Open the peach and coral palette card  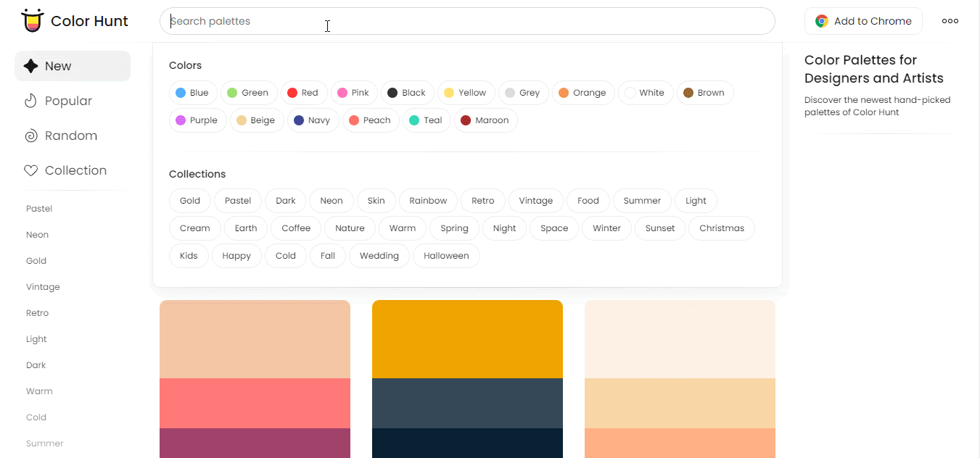pos(255,379)
